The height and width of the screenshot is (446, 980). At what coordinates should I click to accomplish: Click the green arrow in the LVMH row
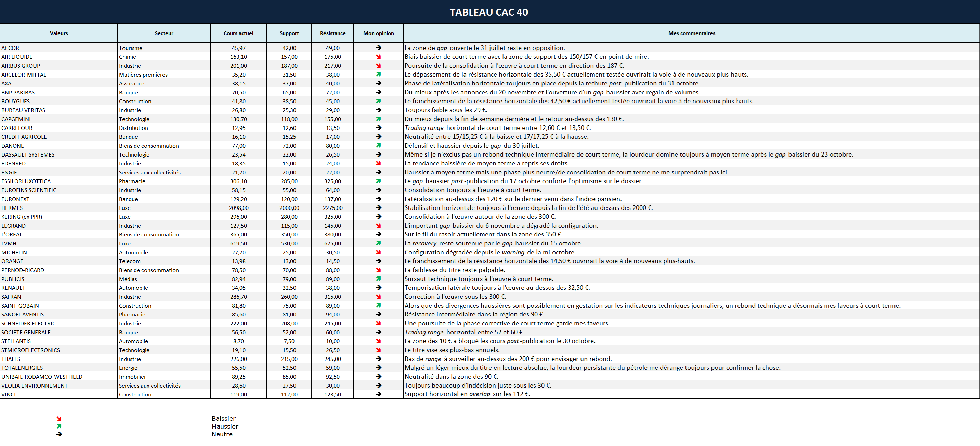point(378,243)
